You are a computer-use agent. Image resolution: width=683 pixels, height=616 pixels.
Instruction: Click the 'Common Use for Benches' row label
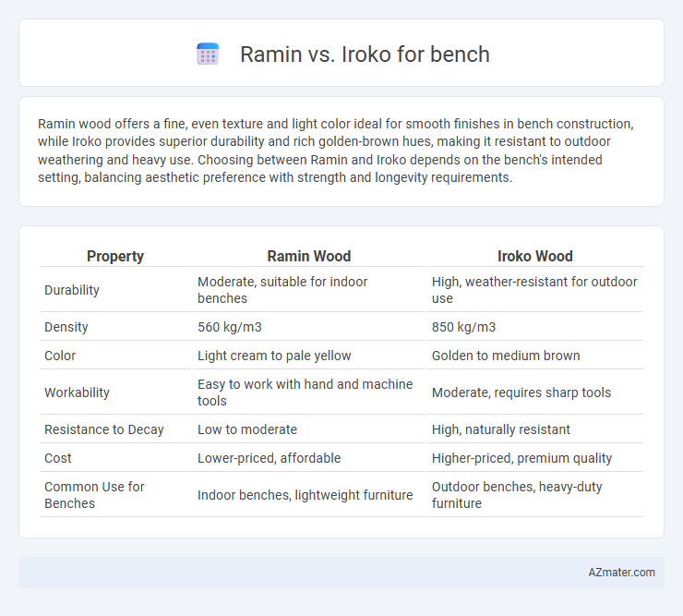[94, 495]
